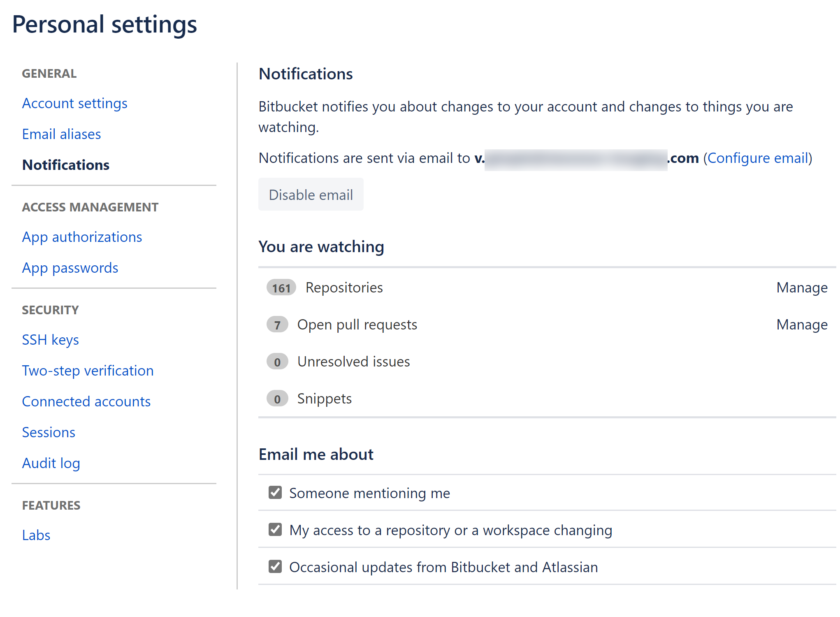Toggle repository or workspace access changing checkbox
The height and width of the screenshot is (617, 840).
click(275, 529)
